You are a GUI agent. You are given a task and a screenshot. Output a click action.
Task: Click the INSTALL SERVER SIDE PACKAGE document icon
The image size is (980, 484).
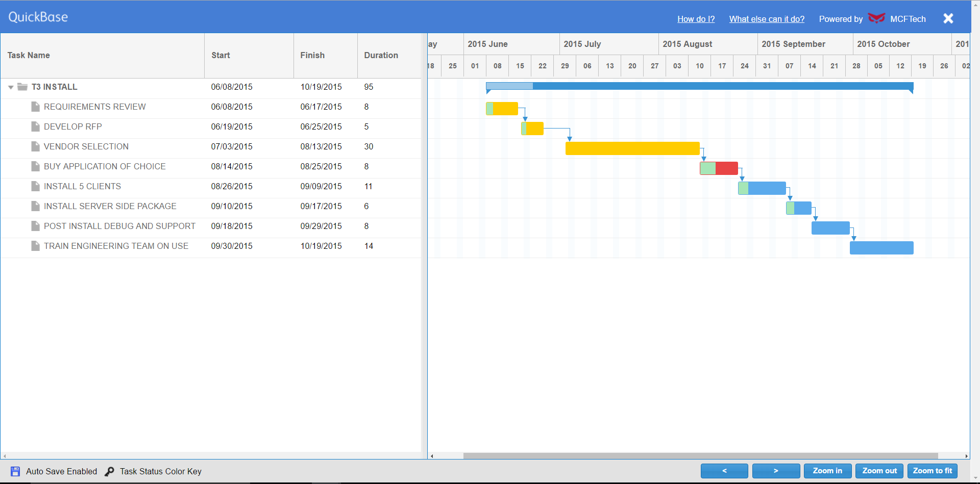pyautogui.click(x=35, y=206)
